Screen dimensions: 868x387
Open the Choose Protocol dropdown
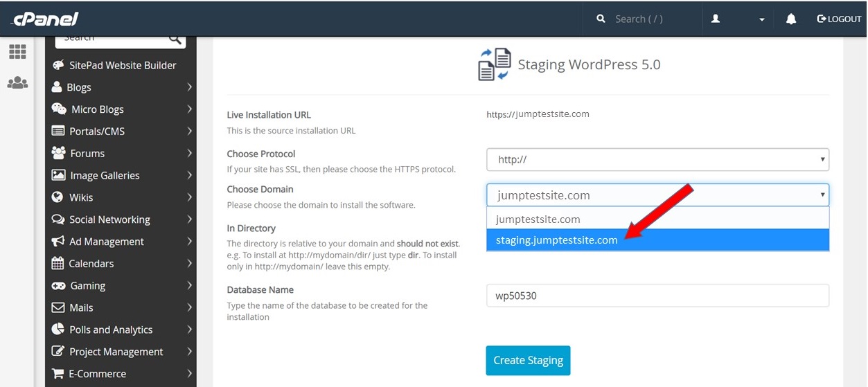pos(657,159)
